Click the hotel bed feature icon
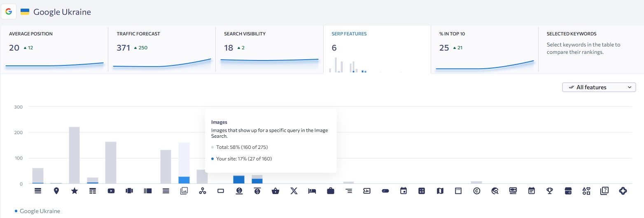This screenshot has width=644, height=218. pyautogui.click(x=312, y=191)
